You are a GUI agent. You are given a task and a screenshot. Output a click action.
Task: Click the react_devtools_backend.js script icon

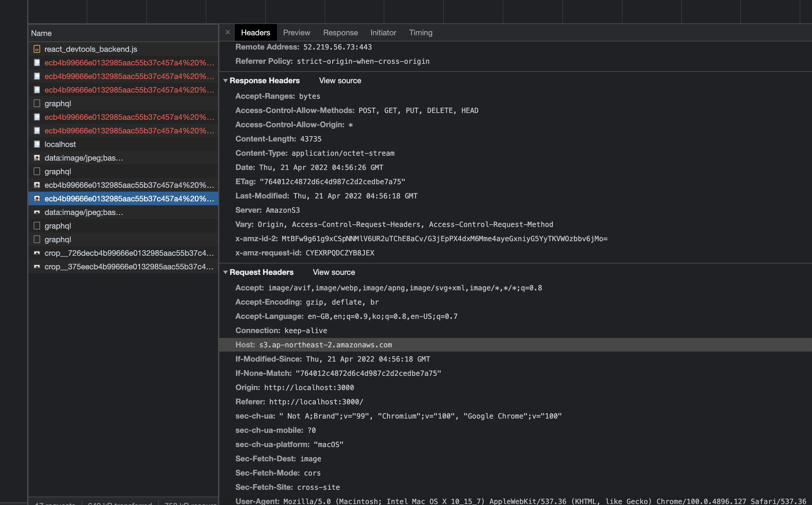coord(37,49)
